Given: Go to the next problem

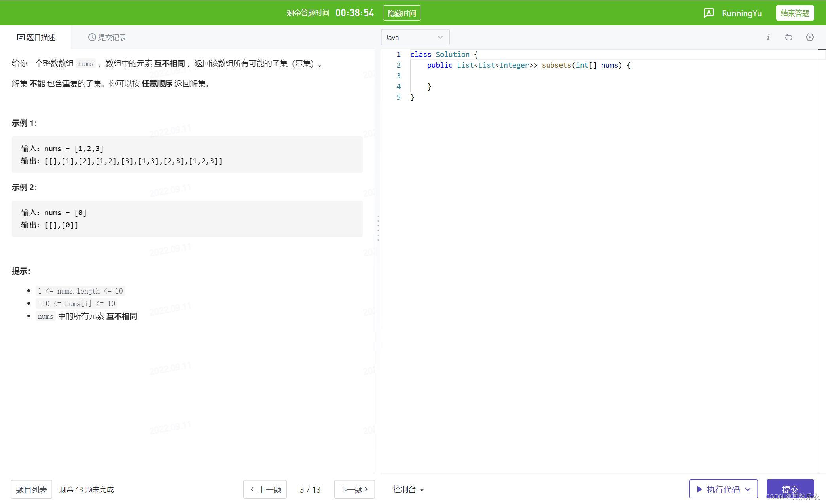Looking at the screenshot, I should click(x=354, y=489).
